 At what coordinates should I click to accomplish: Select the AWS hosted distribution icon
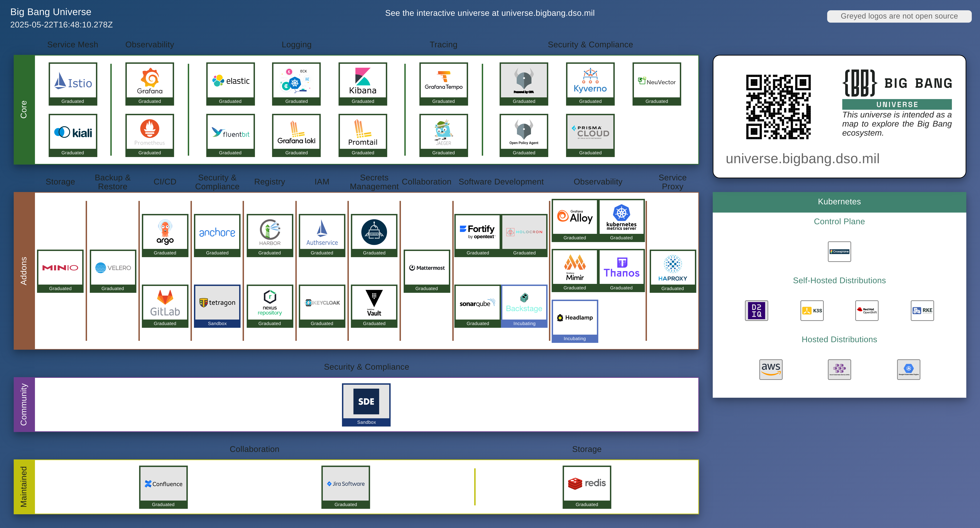771,370
